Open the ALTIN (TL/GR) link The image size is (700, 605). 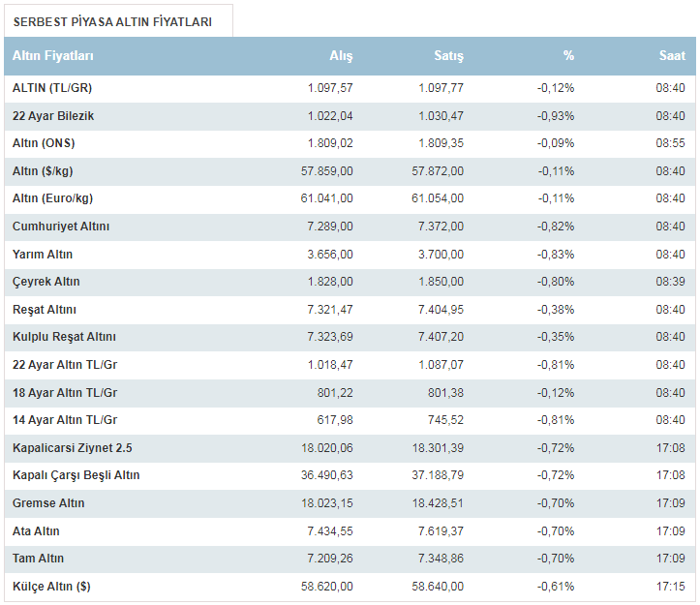point(52,88)
